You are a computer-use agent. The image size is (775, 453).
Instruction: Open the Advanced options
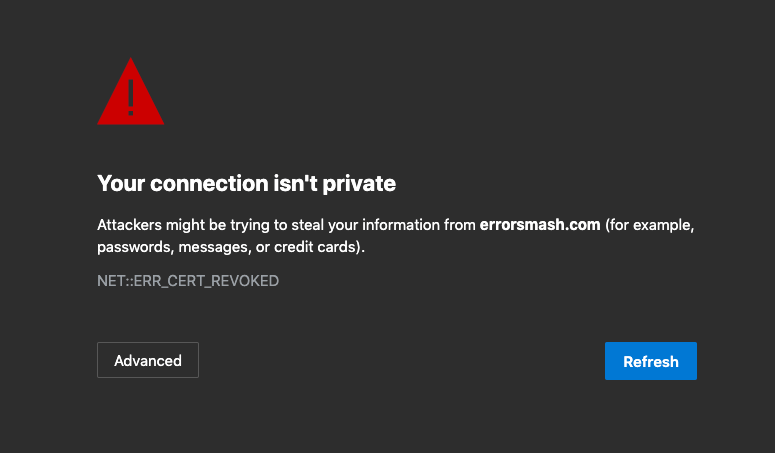[148, 361]
